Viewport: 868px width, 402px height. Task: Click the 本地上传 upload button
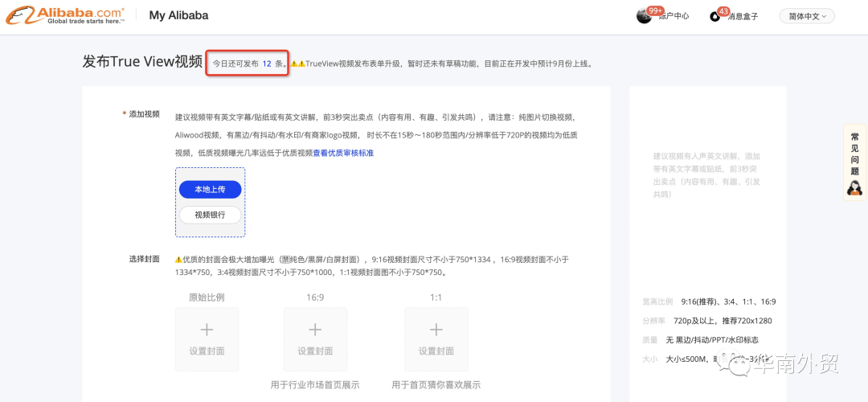click(210, 190)
